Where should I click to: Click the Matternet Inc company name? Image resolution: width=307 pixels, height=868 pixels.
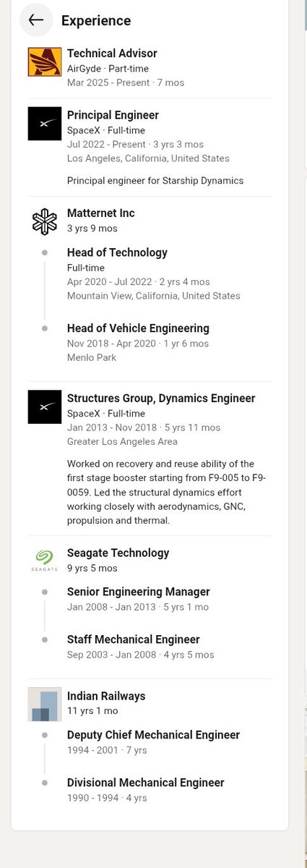[x=101, y=213]
